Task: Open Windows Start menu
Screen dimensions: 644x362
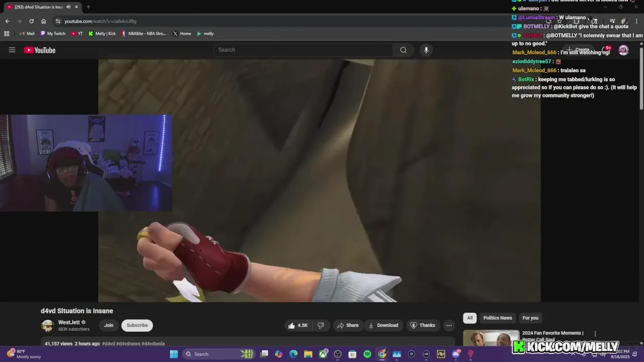Action: (x=174, y=354)
